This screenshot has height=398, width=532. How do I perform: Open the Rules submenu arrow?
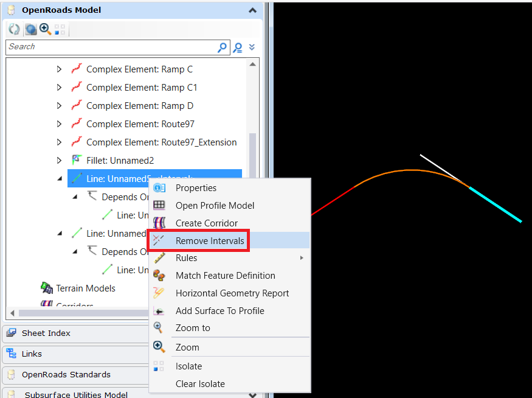point(302,258)
